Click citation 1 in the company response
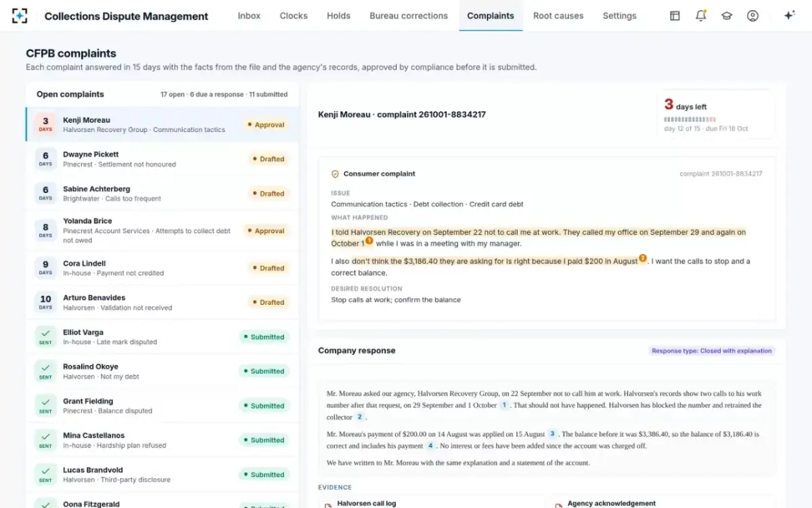Screen dimensions: 812x508 click(x=504, y=405)
